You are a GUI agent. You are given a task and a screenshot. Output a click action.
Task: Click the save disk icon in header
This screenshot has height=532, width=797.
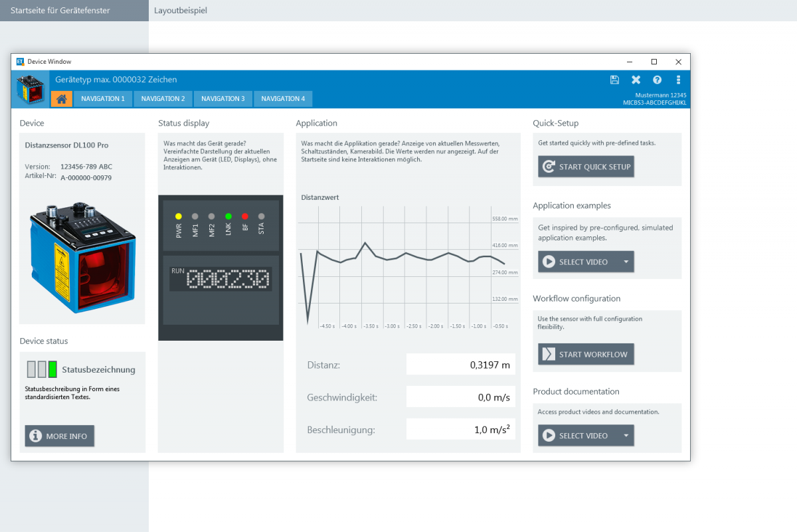point(614,80)
